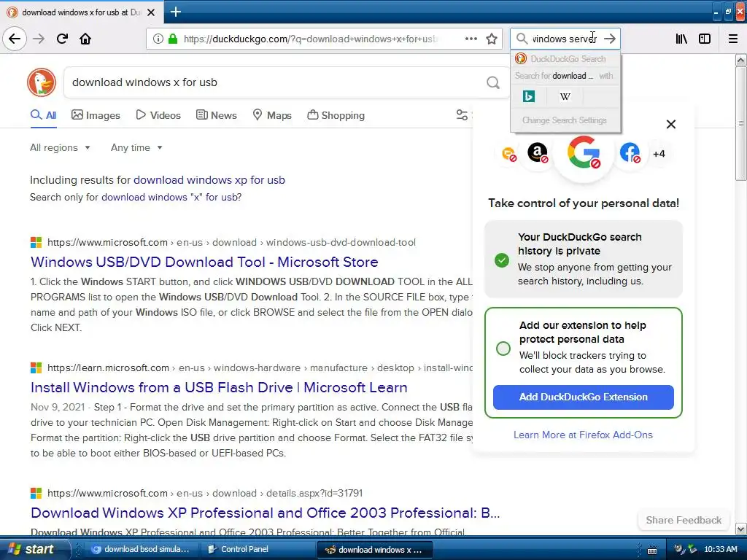The width and height of the screenshot is (747, 560).
Task: Click the page scrollbar up arrow
Action: (x=740, y=60)
